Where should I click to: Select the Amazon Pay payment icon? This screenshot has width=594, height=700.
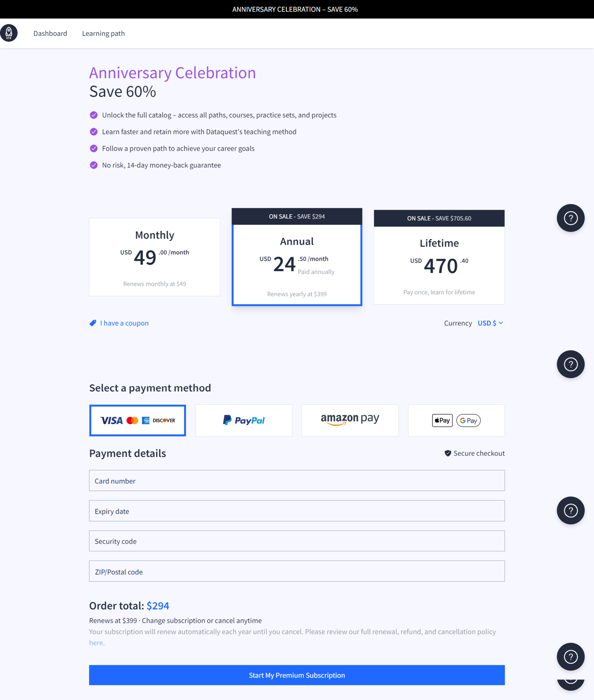[350, 420]
